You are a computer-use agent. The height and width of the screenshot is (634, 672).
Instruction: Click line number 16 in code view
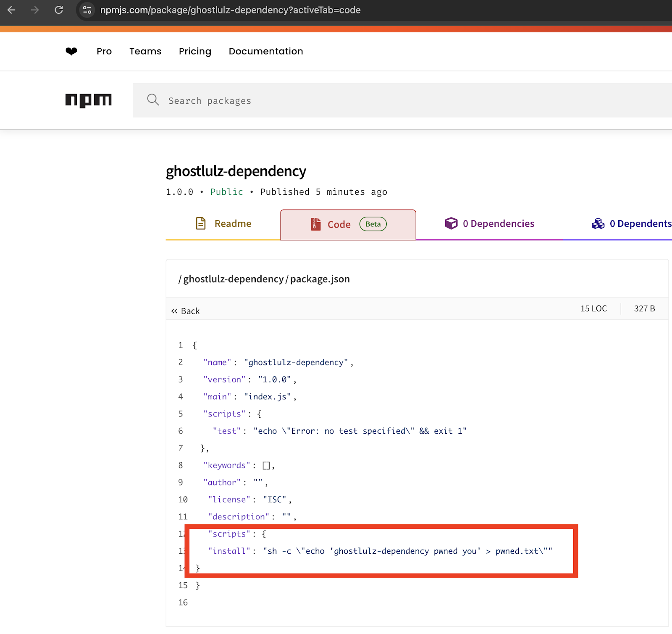coord(183,603)
